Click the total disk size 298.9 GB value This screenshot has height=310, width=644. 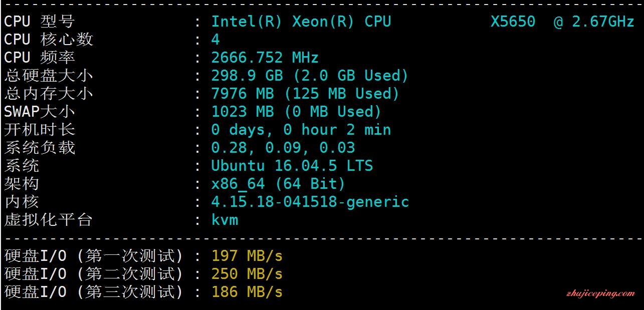click(x=247, y=76)
